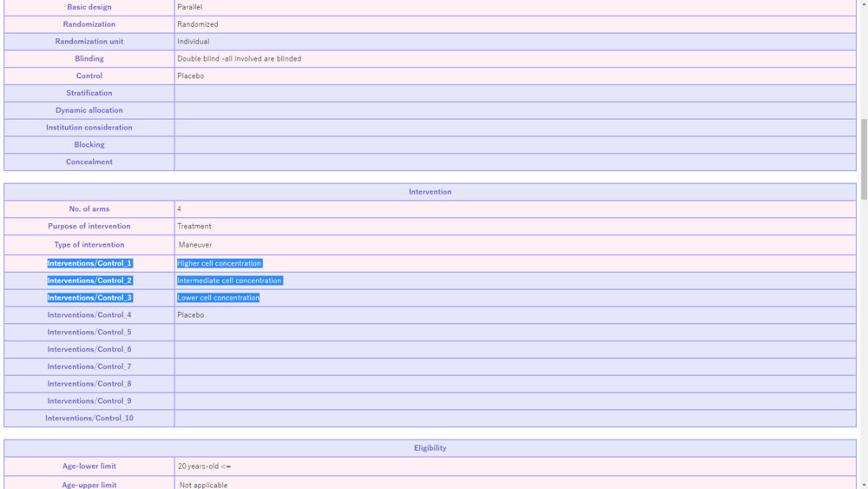The width and height of the screenshot is (868, 489).
Task: Click the Placebo value for Interventions/Control_4
Action: [x=190, y=315]
